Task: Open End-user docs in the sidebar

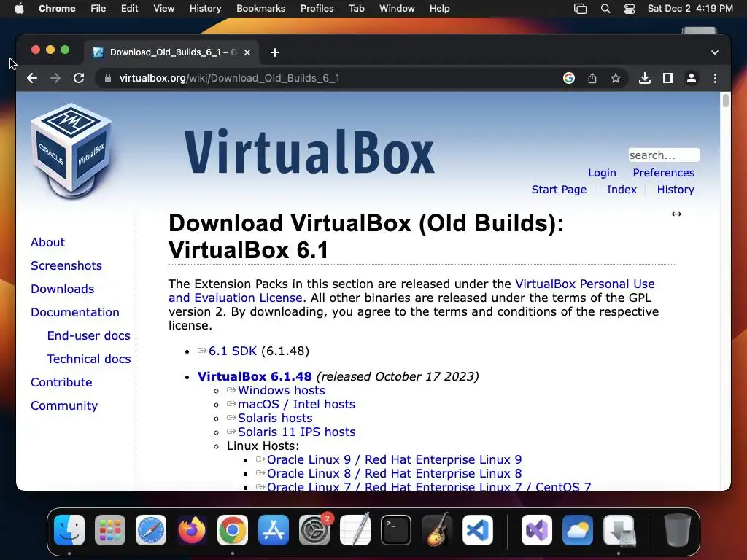Action: coord(88,335)
